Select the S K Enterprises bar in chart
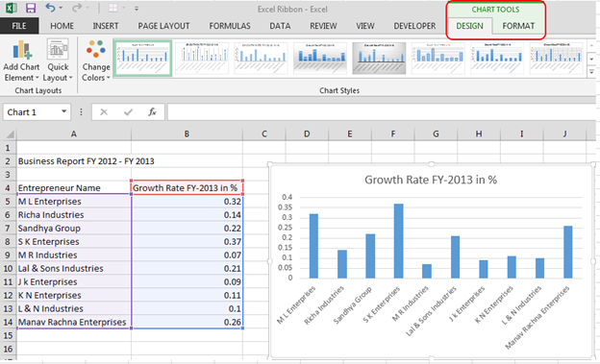 [398, 241]
